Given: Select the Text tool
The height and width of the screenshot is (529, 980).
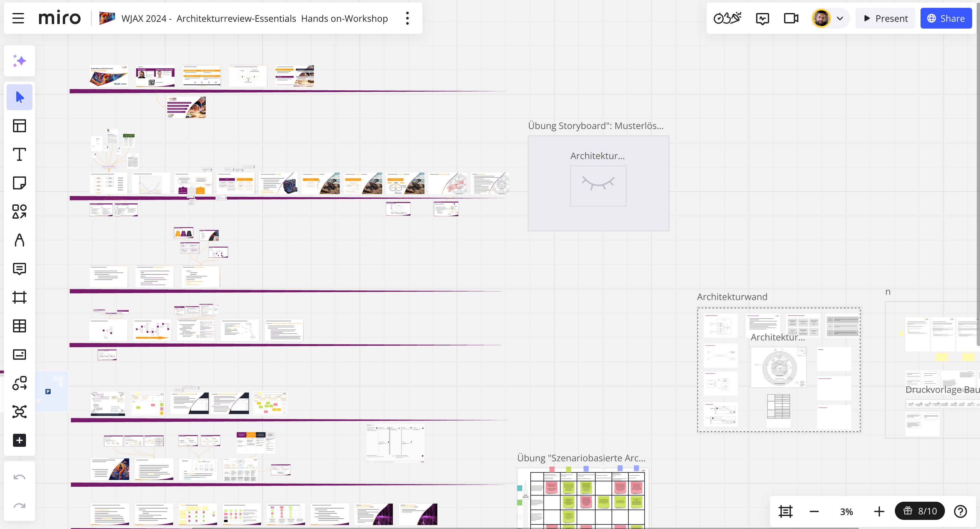Looking at the screenshot, I should (19, 155).
